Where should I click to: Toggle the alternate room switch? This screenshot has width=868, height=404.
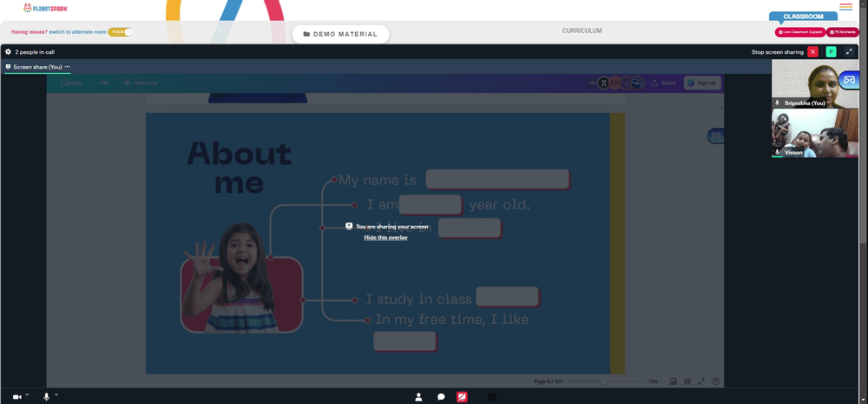(120, 32)
